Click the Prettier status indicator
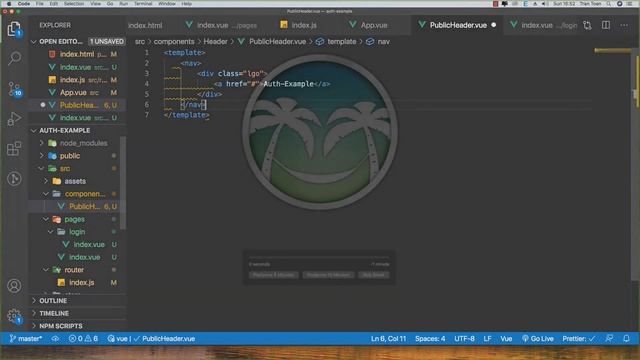640x360 pixels. 578,338
